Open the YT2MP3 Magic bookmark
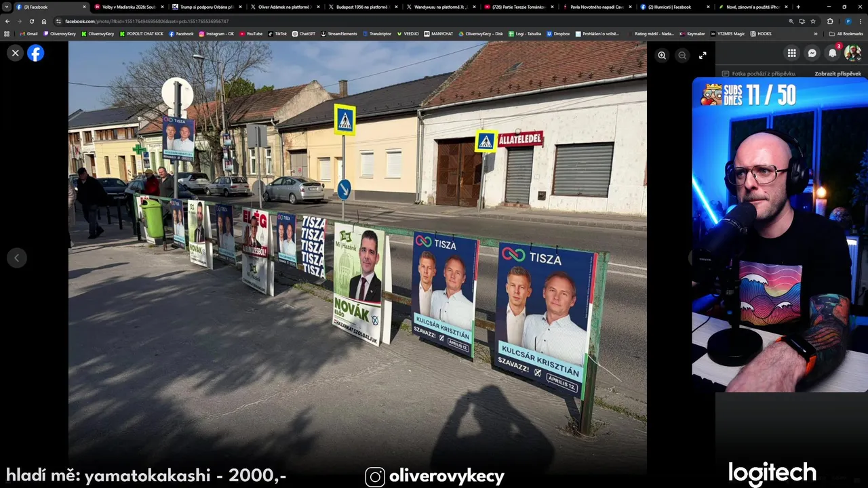The height and width of the screenshot is (488, 868). pyautogui.click(x=728, y=33)
